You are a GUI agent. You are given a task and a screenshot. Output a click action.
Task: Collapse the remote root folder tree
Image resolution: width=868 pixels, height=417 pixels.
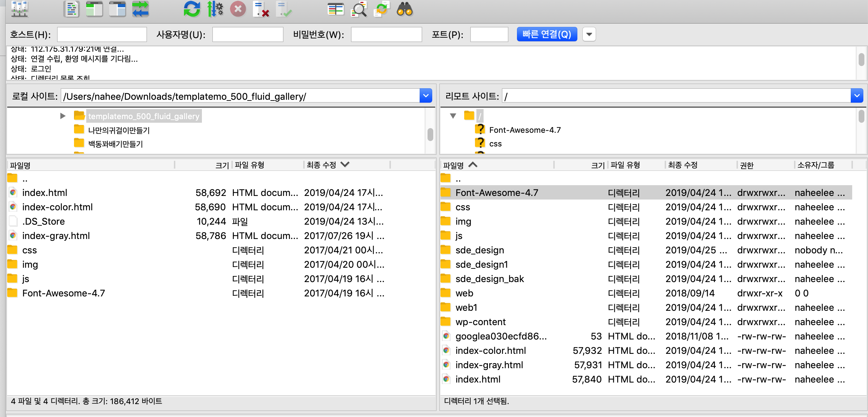pos(453,116)
